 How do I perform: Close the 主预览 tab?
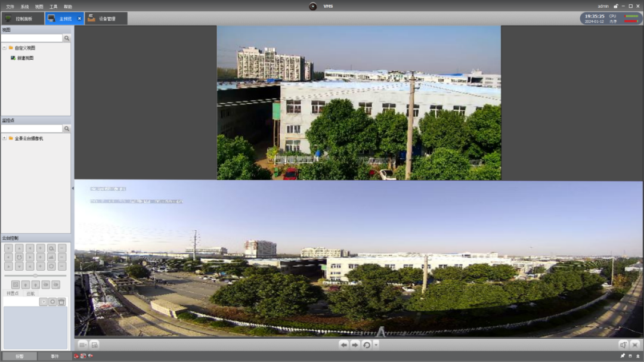[80, 18]
